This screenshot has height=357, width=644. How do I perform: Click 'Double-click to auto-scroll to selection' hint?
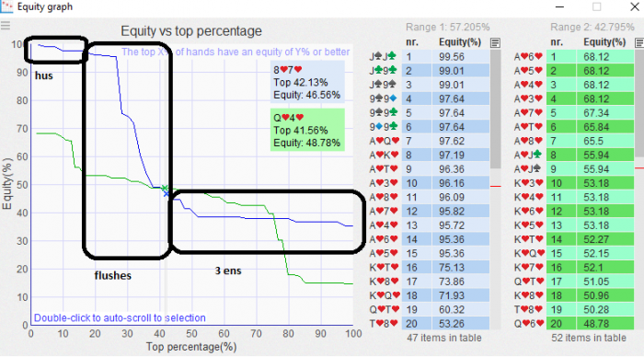coord(120,318)
